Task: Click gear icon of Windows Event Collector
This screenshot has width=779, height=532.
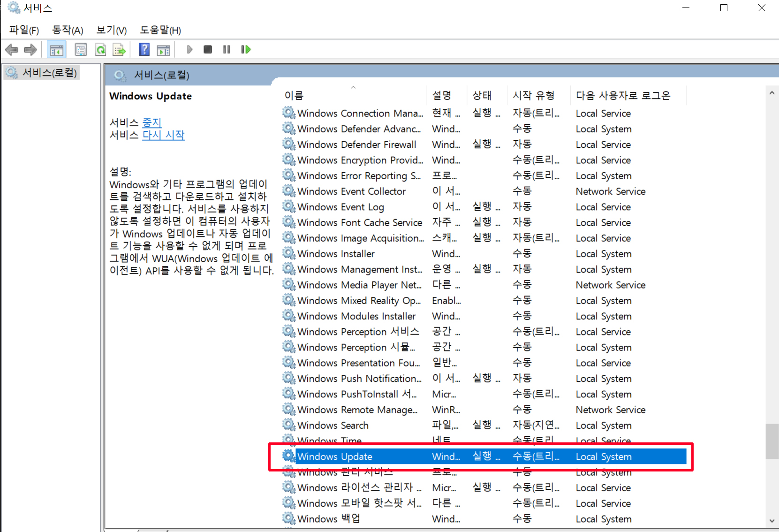Action: [x=289, y=191]
